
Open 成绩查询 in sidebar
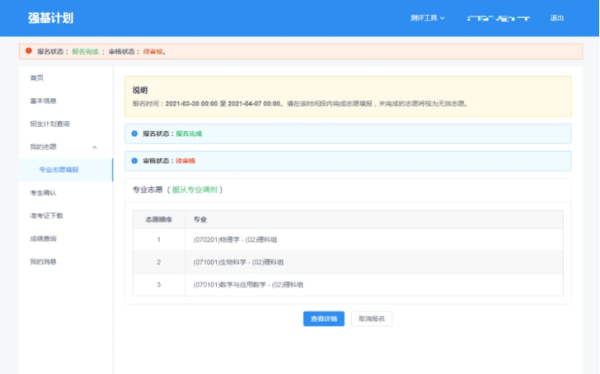[x=43, y=238]
